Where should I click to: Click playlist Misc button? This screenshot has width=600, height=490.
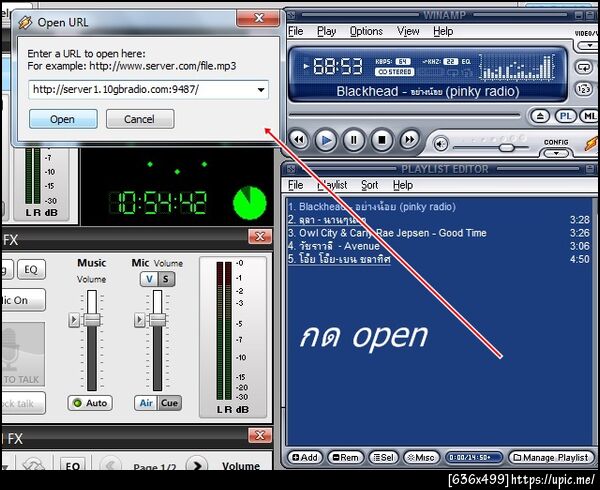[421, 457]
